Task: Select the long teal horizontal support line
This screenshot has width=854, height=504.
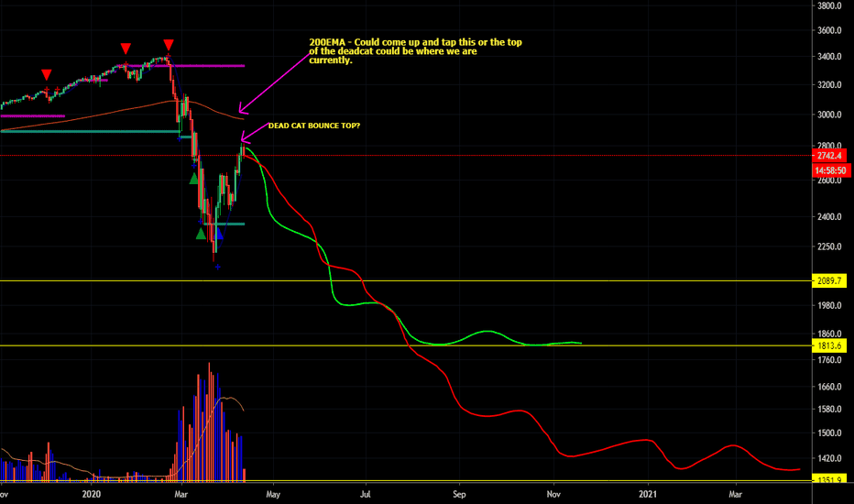Action: click(x=89, y=131)
